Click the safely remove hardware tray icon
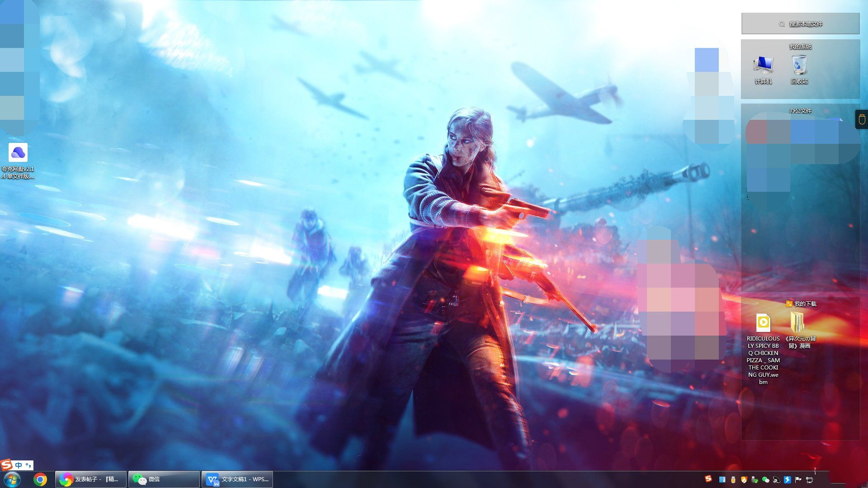868x488 pixels. (x=755, y=480)
